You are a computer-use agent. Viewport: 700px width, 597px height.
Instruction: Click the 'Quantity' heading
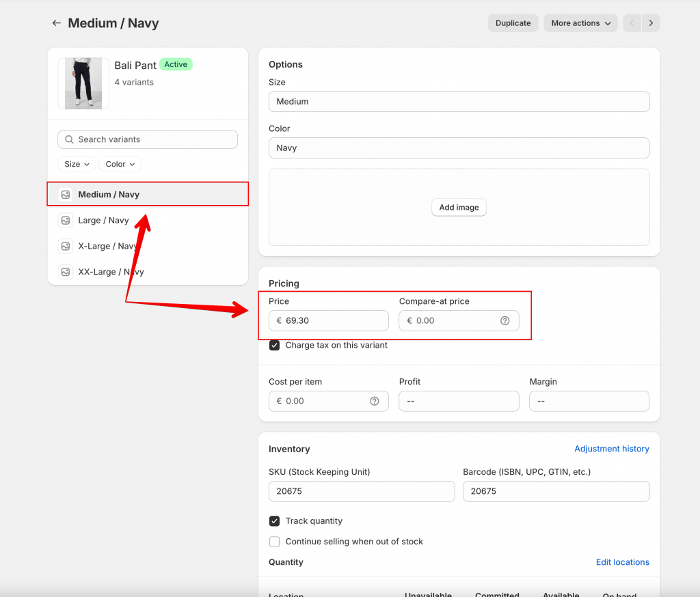tap(286, 562)
